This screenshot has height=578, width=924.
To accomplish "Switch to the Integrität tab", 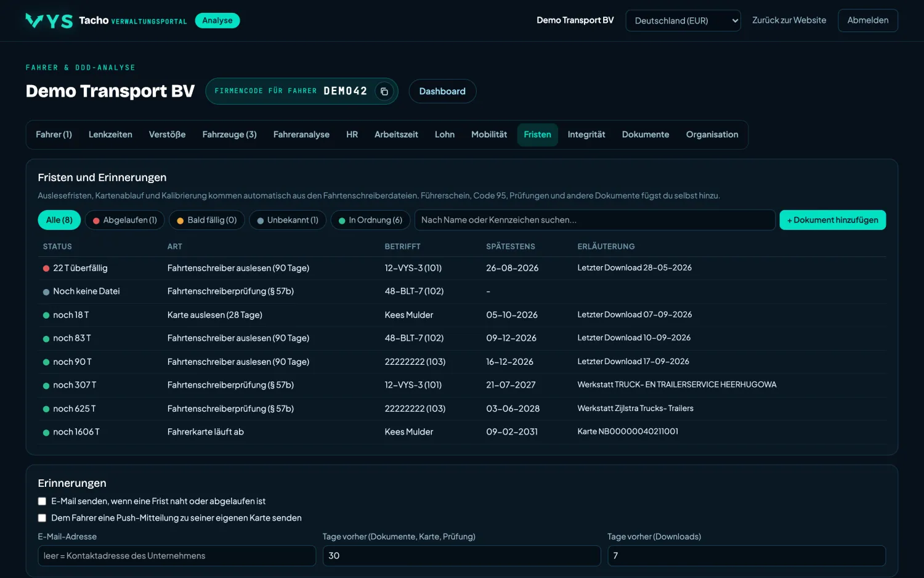I will pos(586,134).
